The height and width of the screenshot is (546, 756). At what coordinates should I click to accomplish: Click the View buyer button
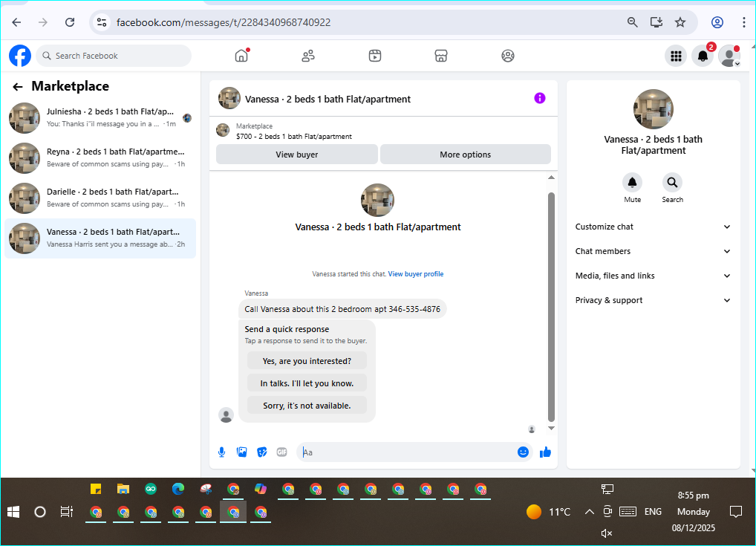(x=297, y=155)
